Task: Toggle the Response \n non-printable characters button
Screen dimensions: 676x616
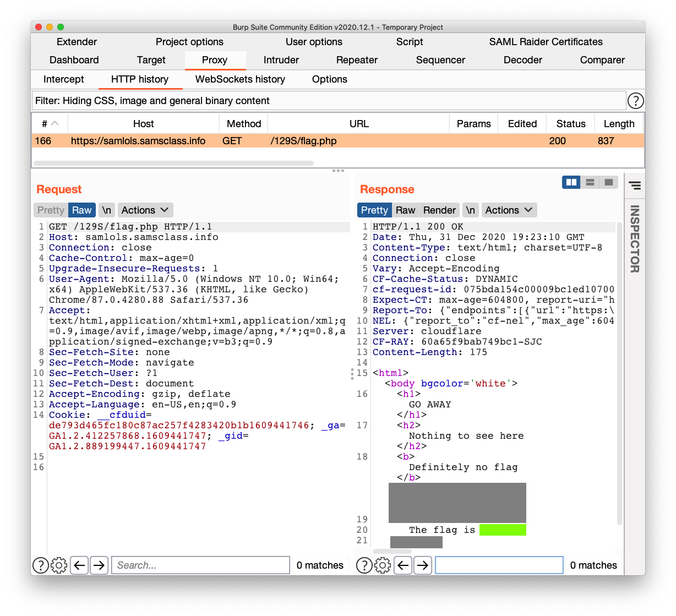Action: [470, 210]
